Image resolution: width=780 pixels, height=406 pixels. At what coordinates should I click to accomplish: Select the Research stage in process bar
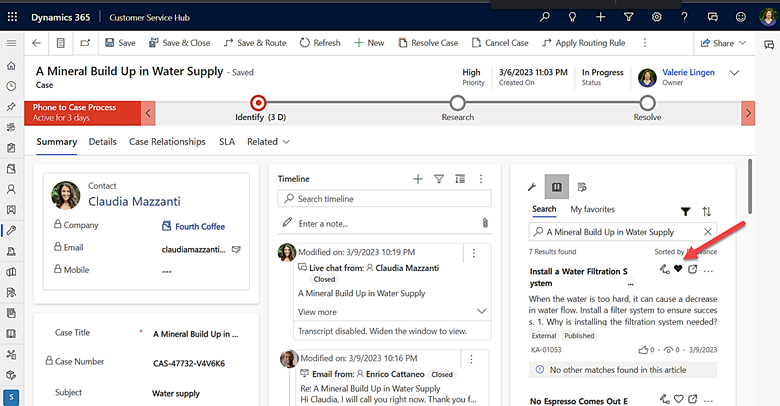[457, 102]
